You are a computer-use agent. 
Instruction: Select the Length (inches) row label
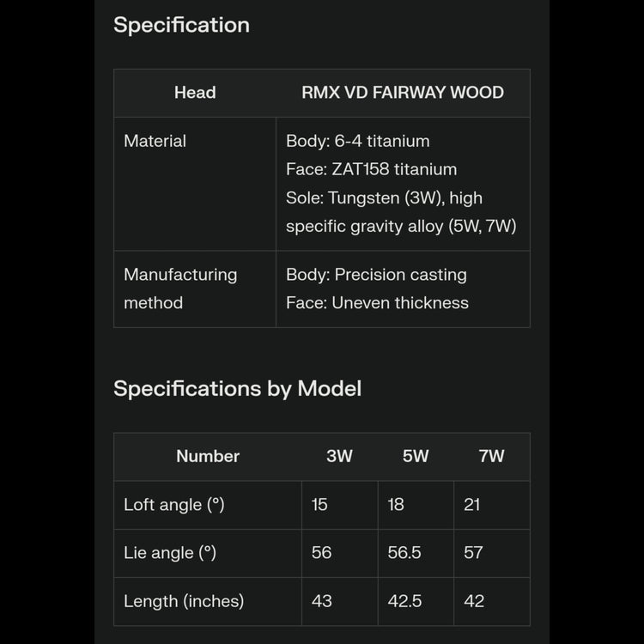[183, 601]
